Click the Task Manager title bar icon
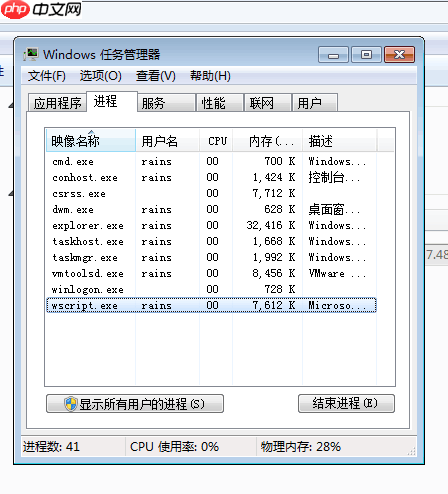The height and width of the screenshot is (494, 448). (x=31, y=54)
